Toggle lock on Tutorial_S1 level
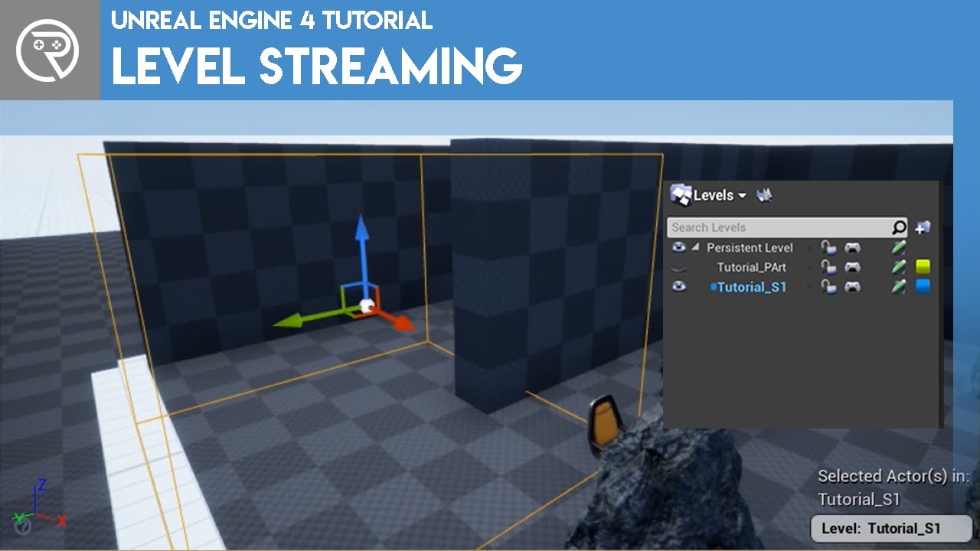The image size is (980, 551). (x=828, y=287)
